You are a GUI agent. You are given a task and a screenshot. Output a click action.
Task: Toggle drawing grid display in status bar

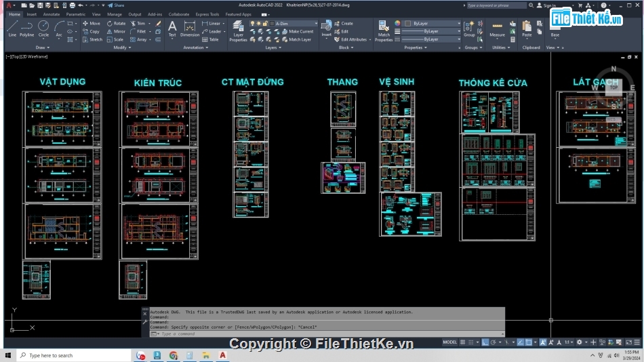pos(463,342)
